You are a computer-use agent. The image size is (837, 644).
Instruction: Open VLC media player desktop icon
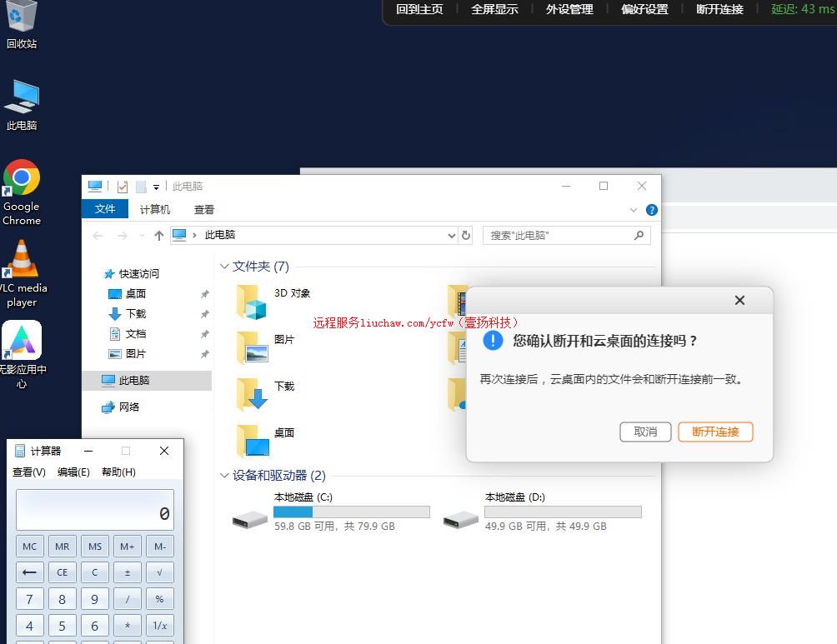click(x=22, y=272)
